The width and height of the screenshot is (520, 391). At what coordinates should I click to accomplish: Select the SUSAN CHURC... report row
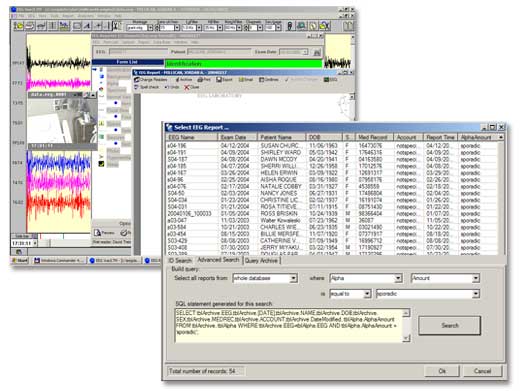point(331,146)
